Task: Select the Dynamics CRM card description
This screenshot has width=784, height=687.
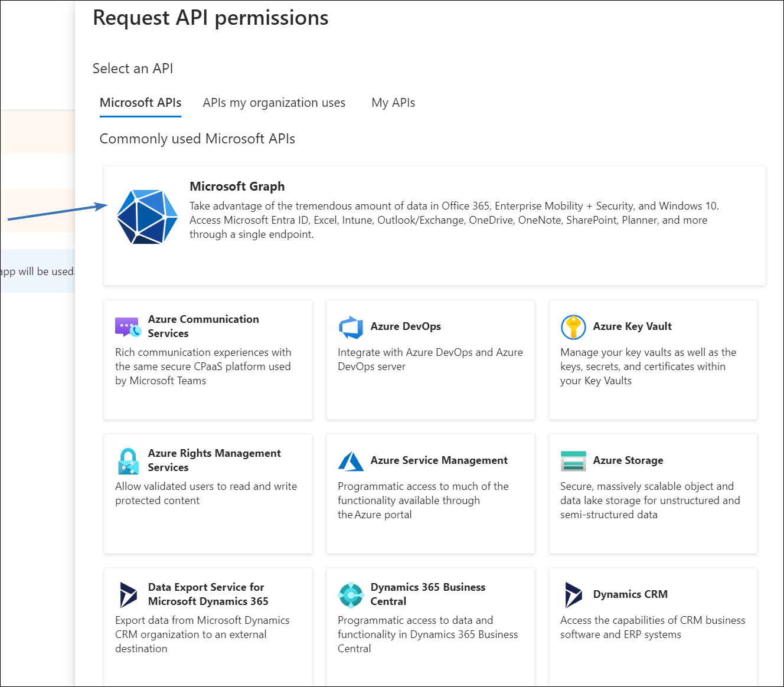Action: 652,627
